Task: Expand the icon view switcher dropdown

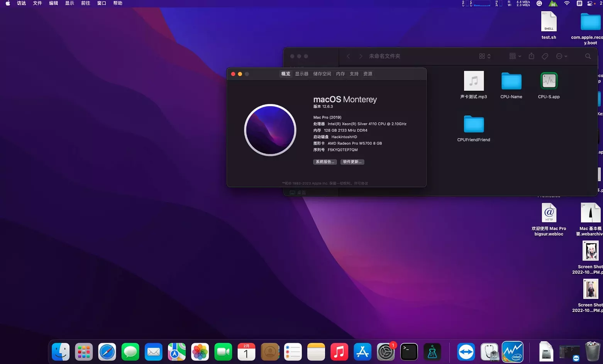Action: tap(485, 56)
